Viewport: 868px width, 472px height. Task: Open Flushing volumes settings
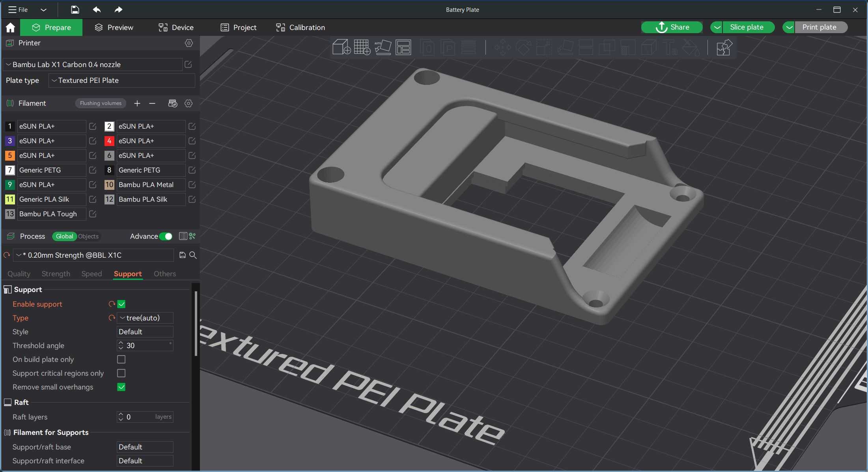[x=101, y=103]
